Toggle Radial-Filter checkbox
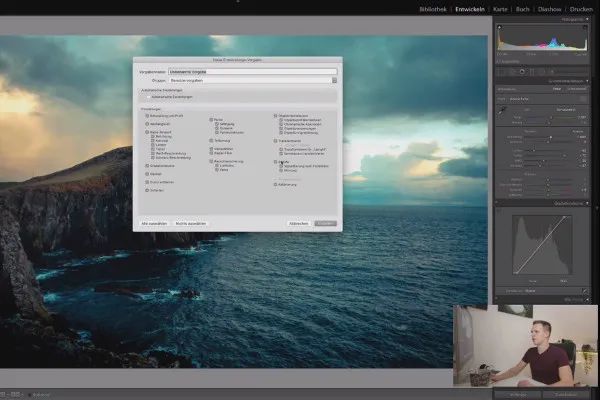This screenshot has width=600, height=400. click(211, 153)
